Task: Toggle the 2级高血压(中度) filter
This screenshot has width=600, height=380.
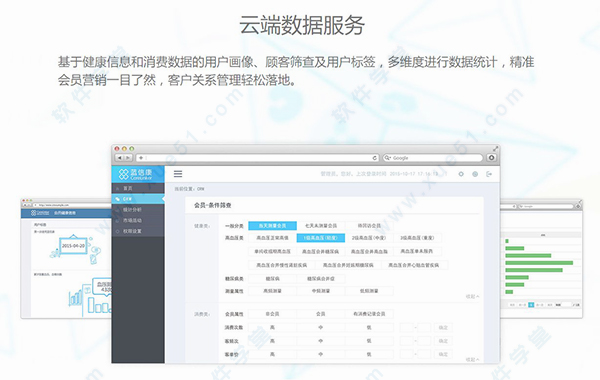Action: tap(369, 238)
